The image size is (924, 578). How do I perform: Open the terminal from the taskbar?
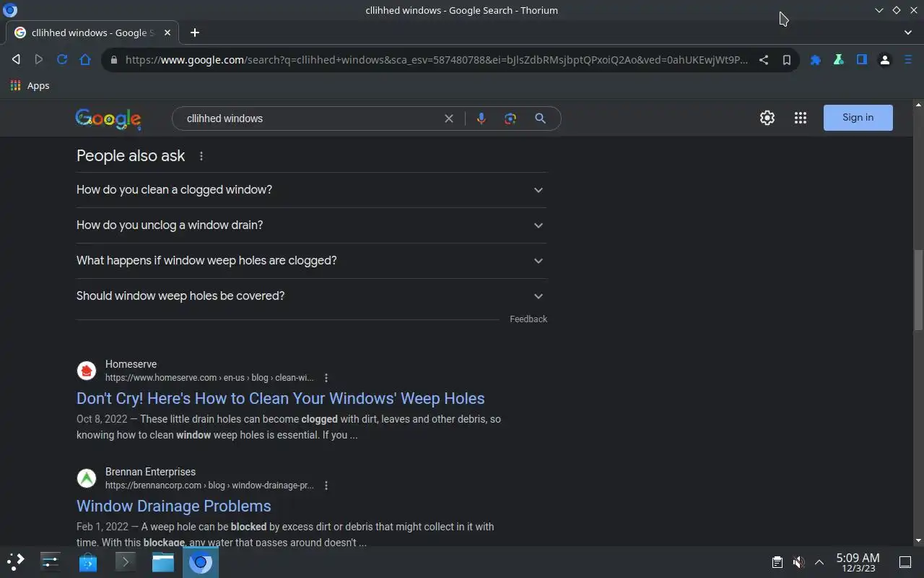pos(126,561)
